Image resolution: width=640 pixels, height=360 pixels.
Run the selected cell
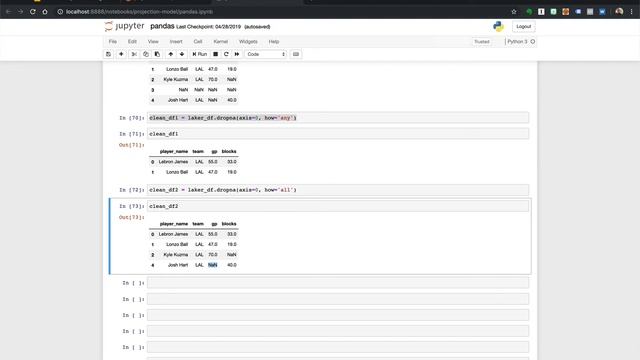pyautogui.click(x=200, y=54)
